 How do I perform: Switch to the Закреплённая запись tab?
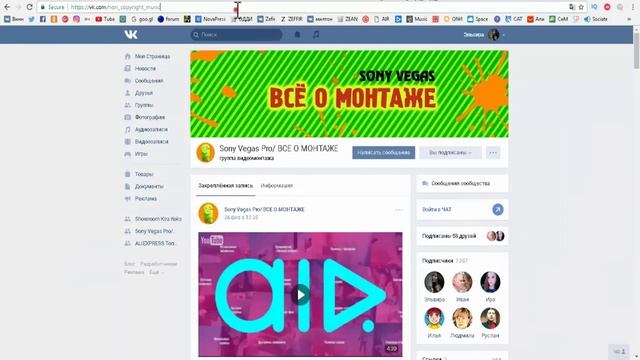coord(226,186)
